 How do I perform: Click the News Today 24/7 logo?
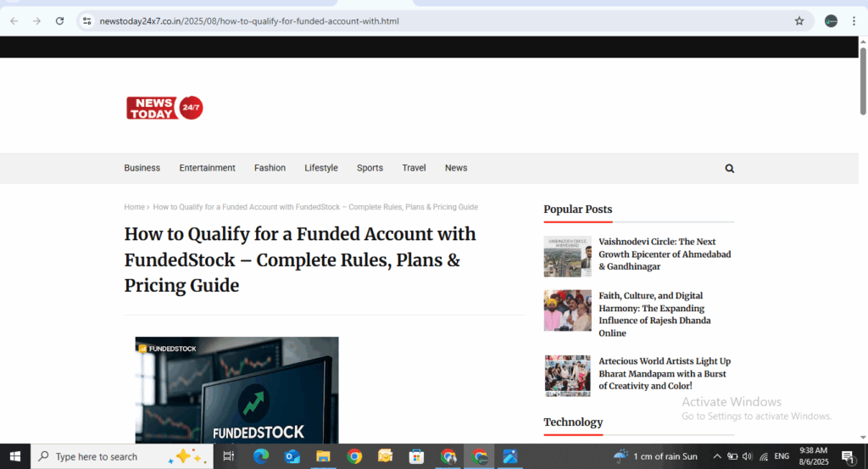(x=164, y=108)
